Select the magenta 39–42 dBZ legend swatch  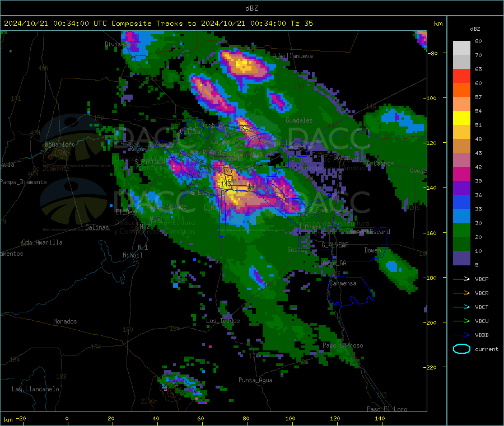coord(461,174)
